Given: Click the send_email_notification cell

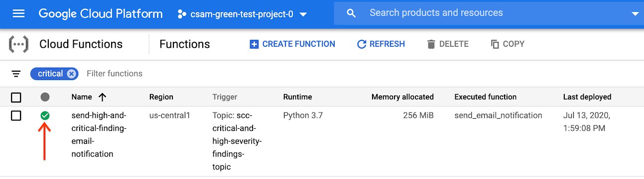Looking at the screenshot, I should coord(498,115).
